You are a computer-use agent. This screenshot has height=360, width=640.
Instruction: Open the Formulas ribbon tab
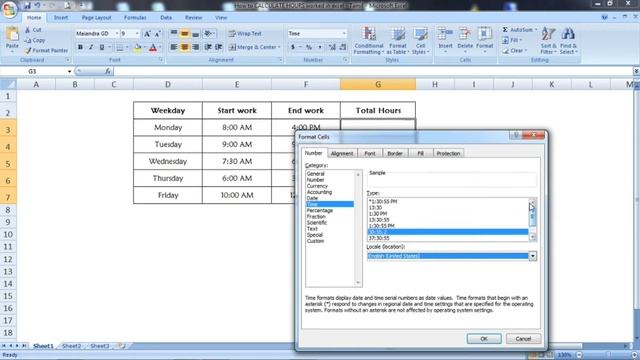coord(135,18)
